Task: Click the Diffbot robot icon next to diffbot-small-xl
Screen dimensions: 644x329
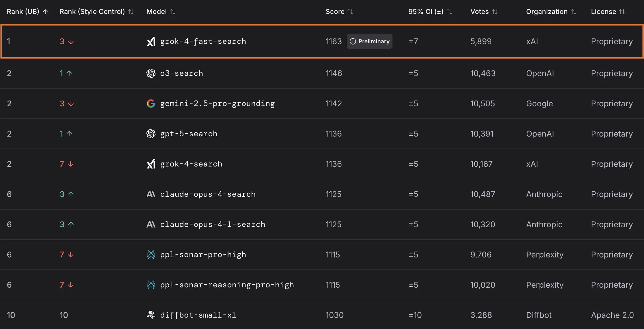Action: point(151,315)
